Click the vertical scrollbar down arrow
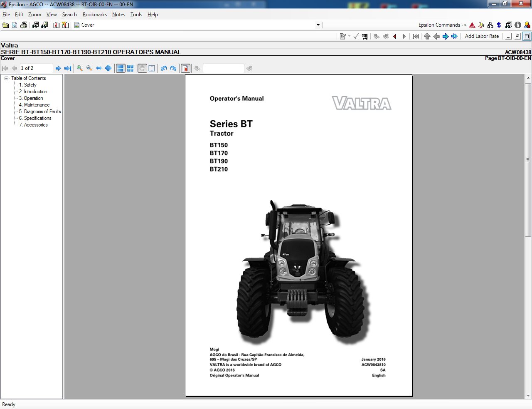Viewport: 532px width, 409px height. [528, 396]
